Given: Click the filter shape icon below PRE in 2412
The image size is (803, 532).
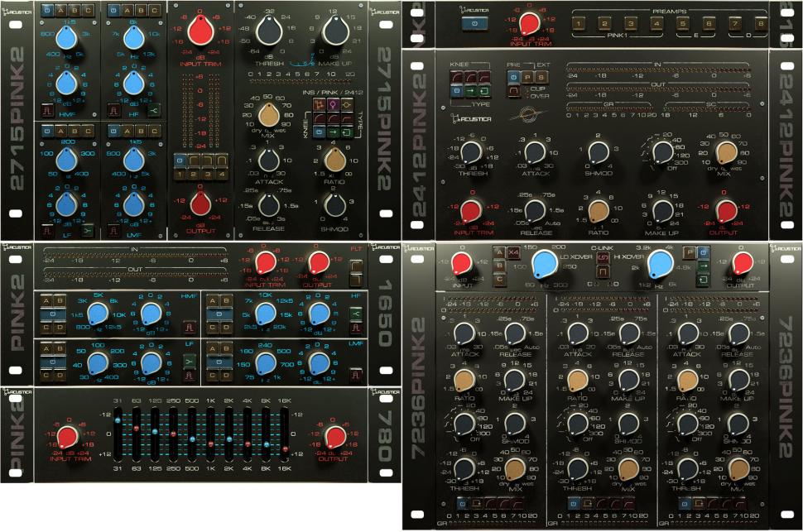Looking at the screenshot, I should click(x=513, y=91).
